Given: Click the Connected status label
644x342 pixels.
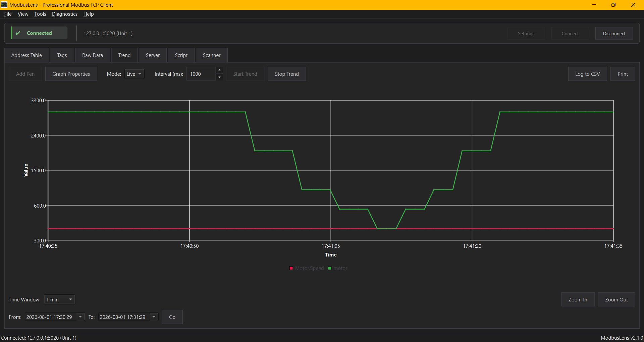Looking at the screenshot, I should (39, 33).
